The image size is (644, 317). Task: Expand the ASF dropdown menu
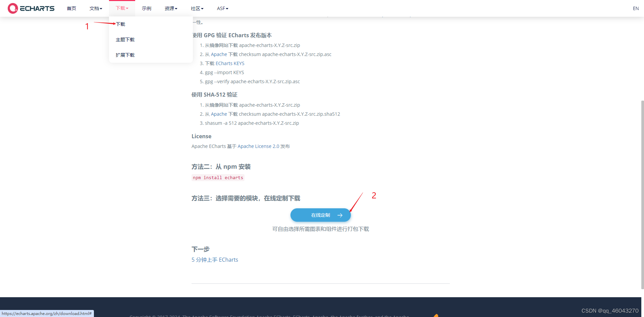(x=222, y=8)
